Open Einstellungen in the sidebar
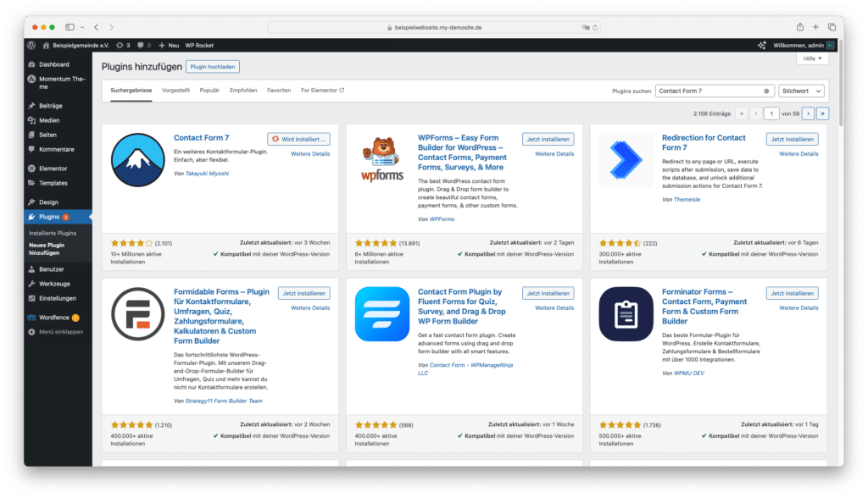 57,298
